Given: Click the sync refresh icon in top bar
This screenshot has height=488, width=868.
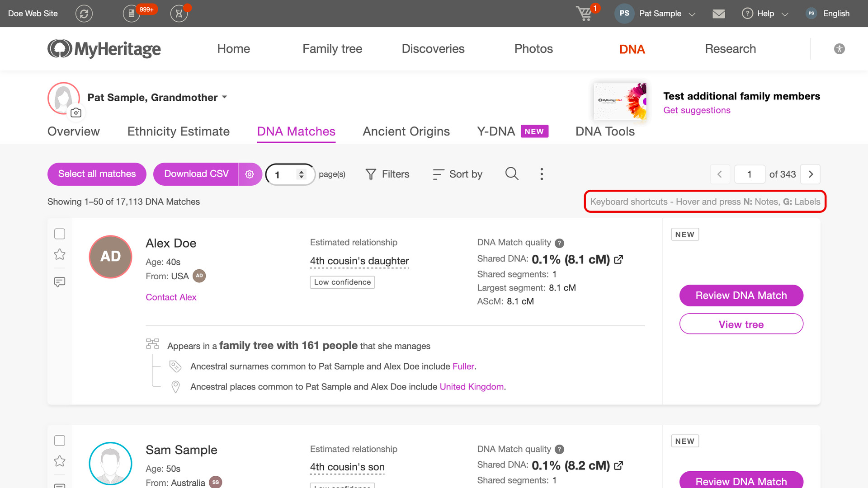Looking at the screenshot, I should 84,14.
